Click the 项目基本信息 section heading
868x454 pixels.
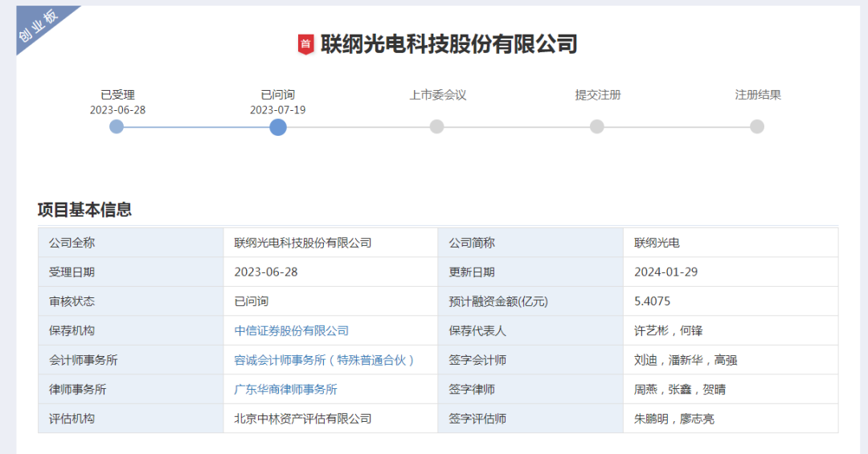pyautogui.click(x=84, y=209)
